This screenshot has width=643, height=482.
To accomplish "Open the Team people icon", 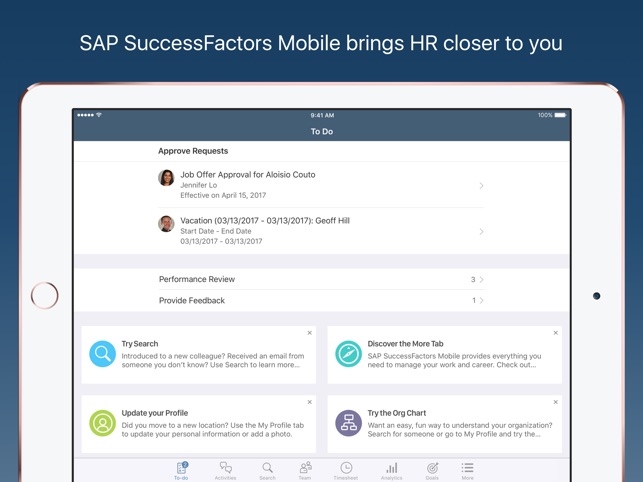I will point(306,468).
